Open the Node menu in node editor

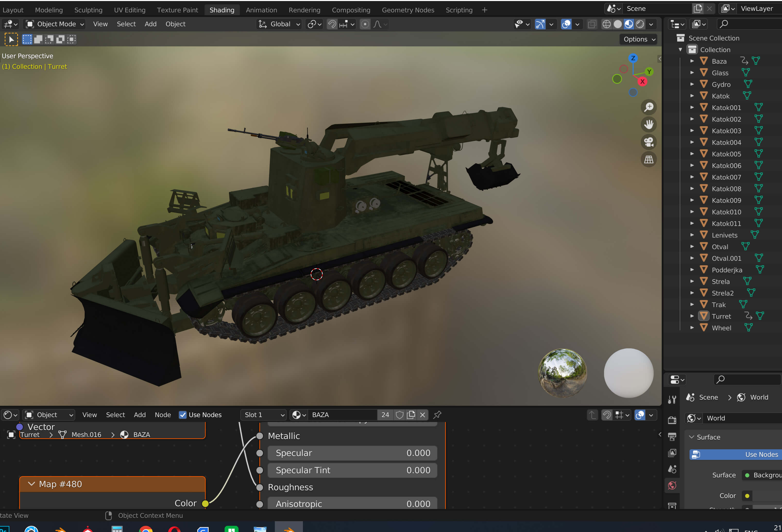pos(163,415)
